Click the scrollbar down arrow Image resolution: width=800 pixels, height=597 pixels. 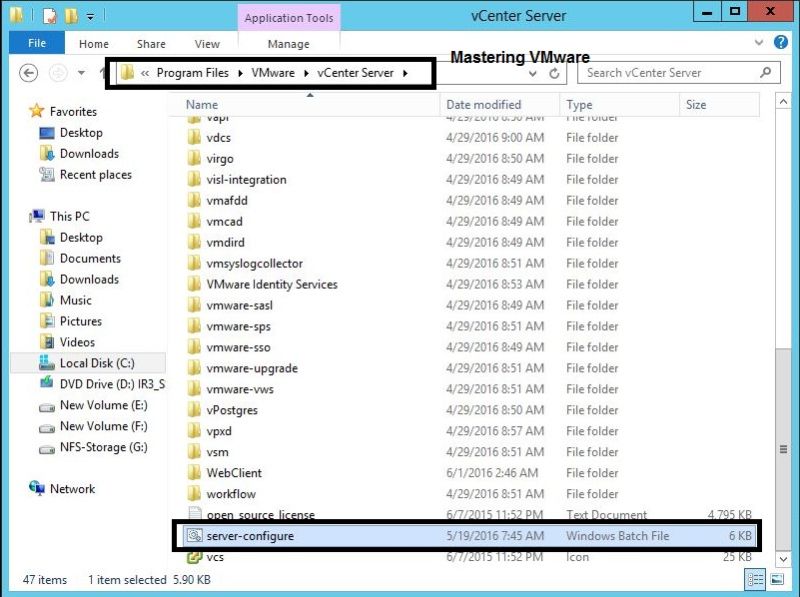[783, 560]
